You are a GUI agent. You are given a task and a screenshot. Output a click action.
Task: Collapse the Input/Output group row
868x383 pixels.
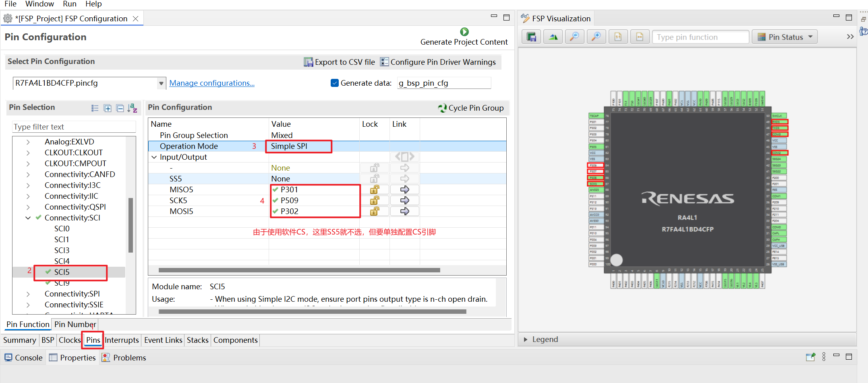154,157
